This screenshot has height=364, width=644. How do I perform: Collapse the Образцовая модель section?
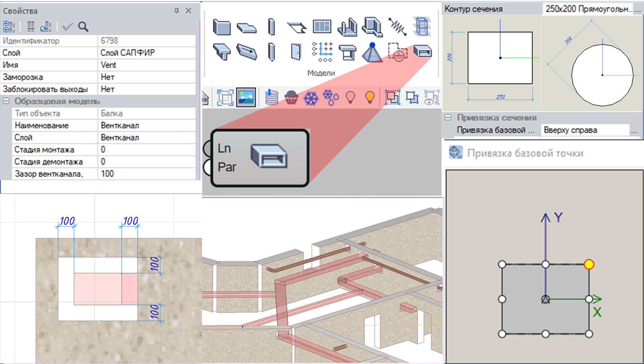6,101
